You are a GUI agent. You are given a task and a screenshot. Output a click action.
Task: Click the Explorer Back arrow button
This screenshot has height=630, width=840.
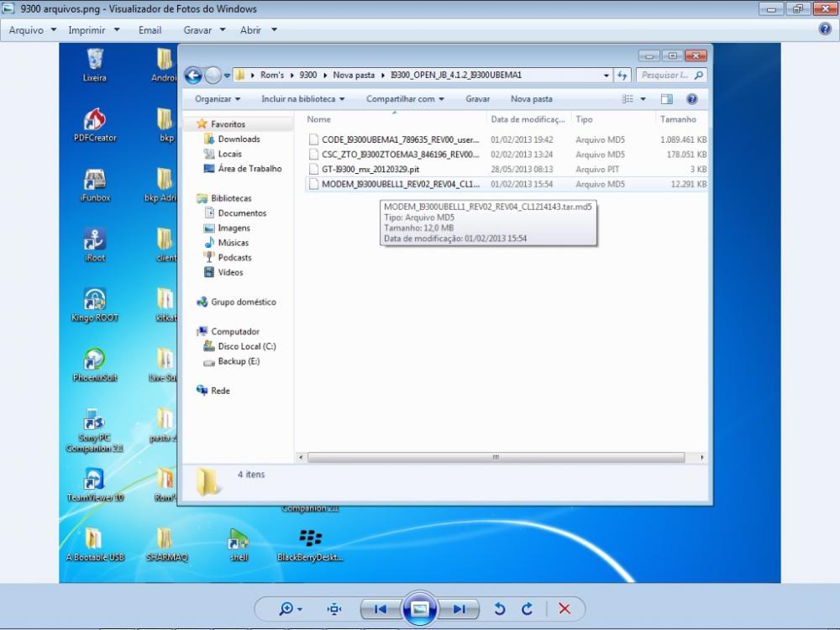point(193,76)
